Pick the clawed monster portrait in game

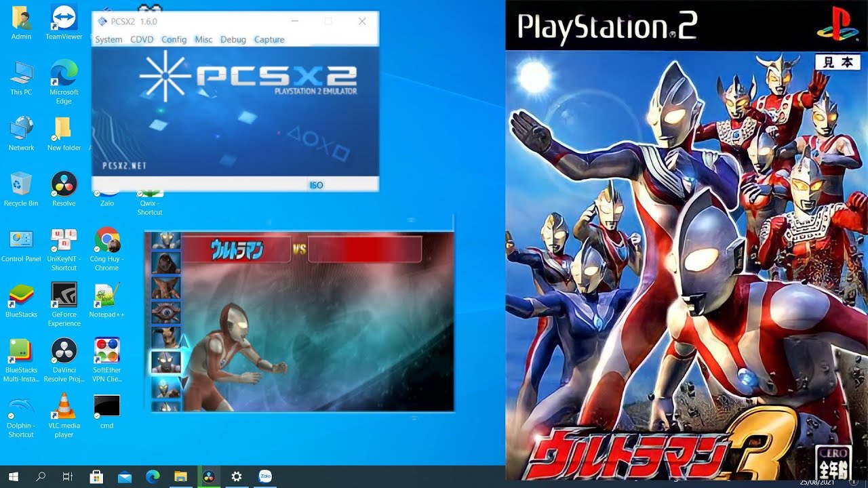click(166, 287)
